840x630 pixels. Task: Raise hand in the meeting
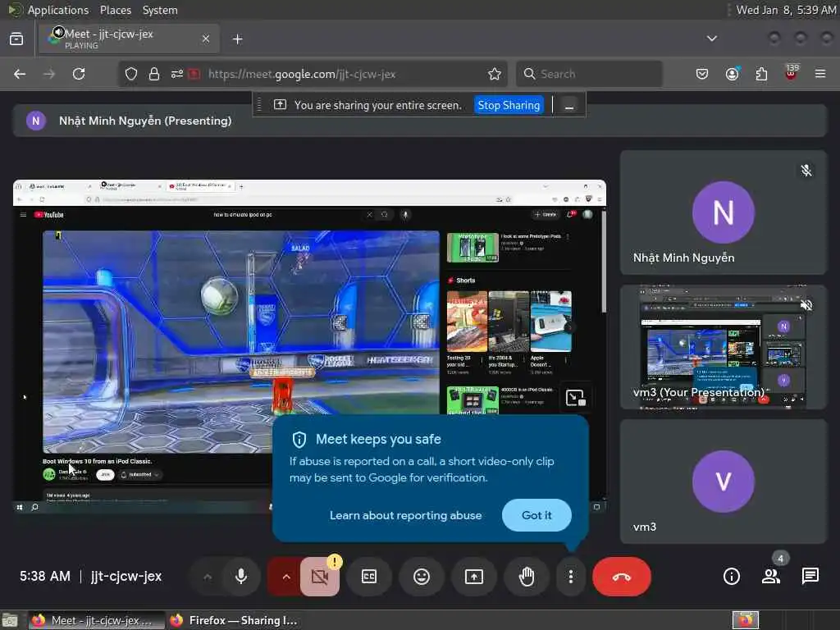tap(527, 577)
